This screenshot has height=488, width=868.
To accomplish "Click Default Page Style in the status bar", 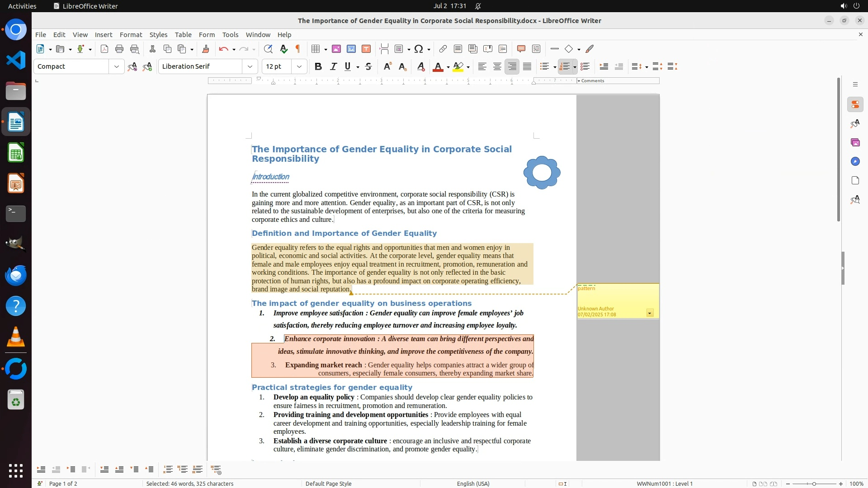I will 328,483.
